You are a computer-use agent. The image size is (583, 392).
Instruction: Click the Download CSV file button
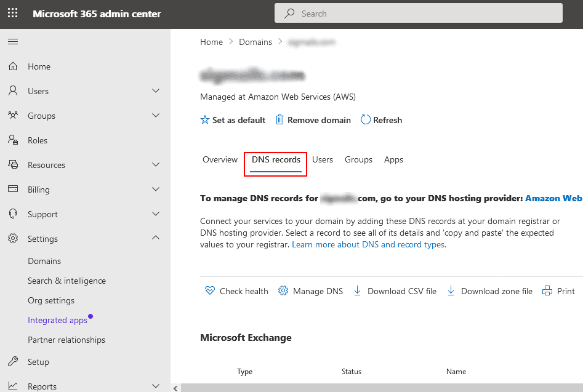[x=396, y=291]
